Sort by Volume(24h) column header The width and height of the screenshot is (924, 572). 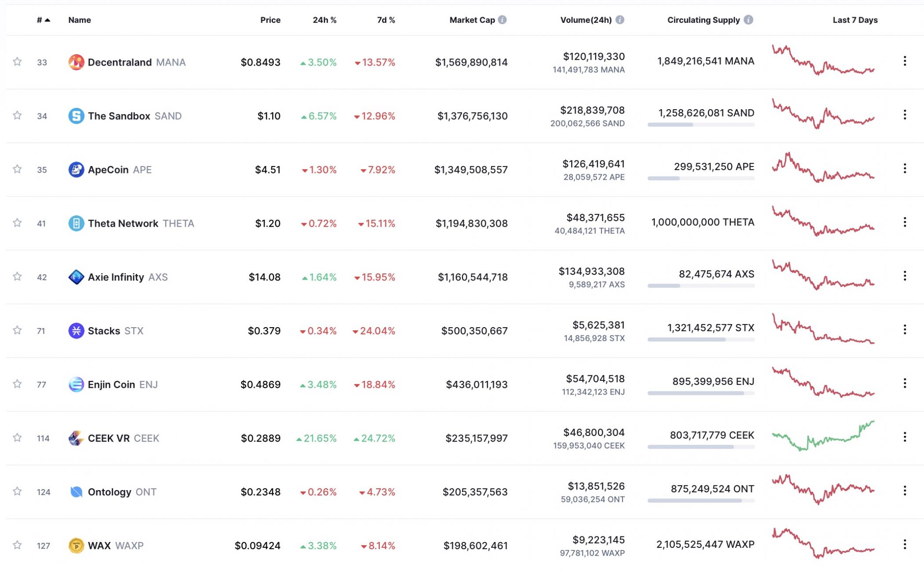pos(586,20)
